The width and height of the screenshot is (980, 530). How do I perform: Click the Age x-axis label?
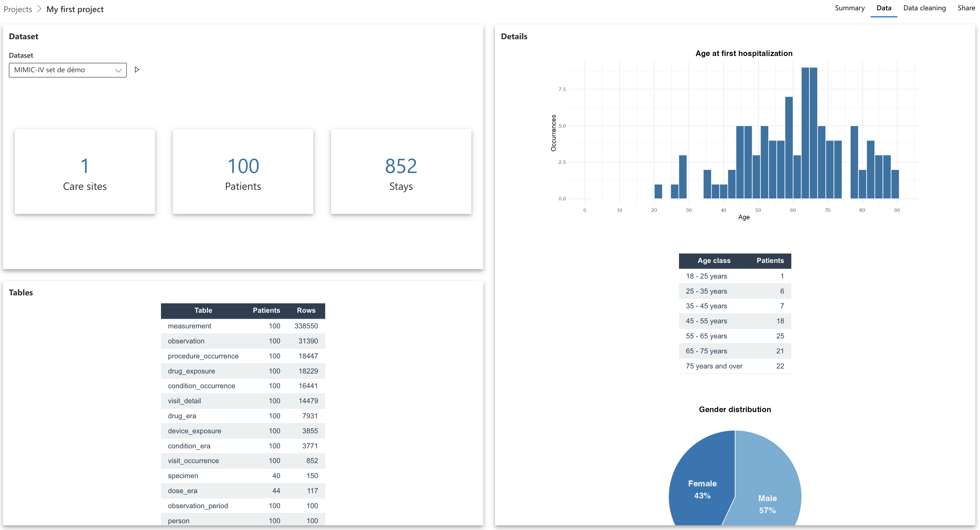(x=744, y=217)
